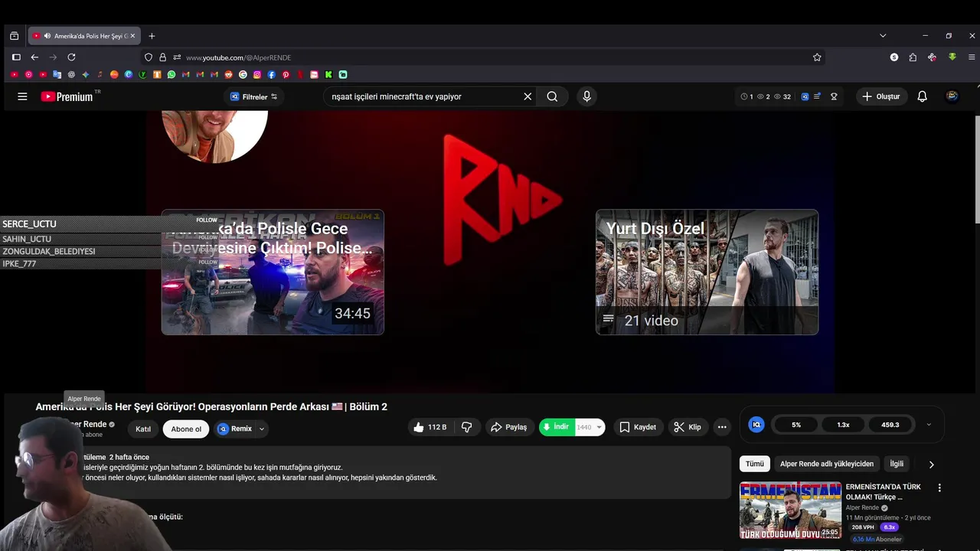The height and width of the screenshot is (551, 980).
Task: Run the magnifier search button
Action: coord(552,96)
